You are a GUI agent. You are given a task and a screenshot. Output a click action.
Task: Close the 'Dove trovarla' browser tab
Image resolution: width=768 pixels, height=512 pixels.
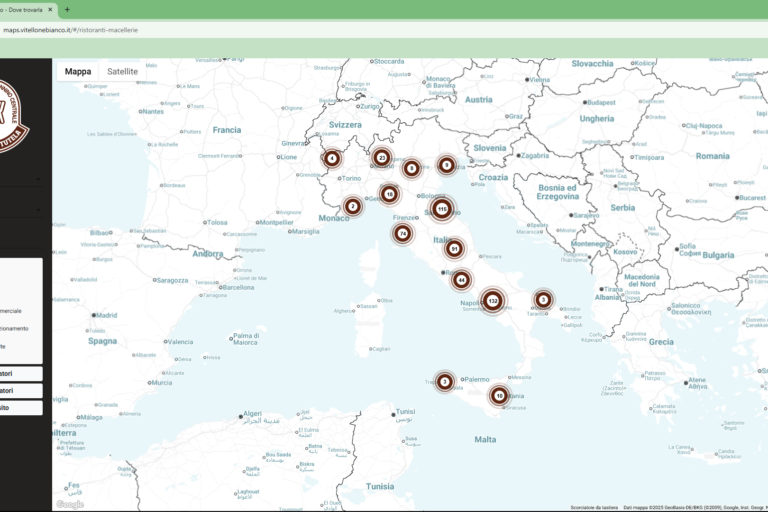(51, 9)
